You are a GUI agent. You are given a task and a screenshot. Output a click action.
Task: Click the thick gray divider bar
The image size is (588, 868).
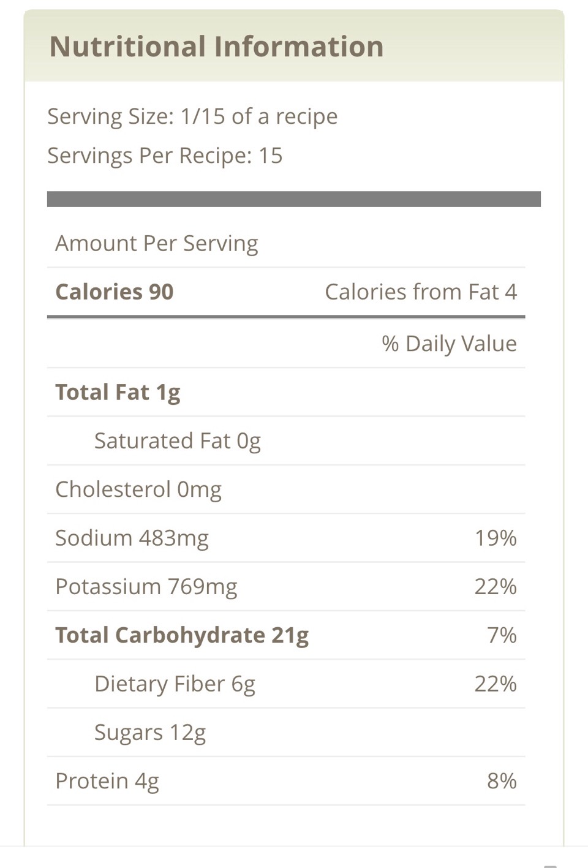tap(294, 199)
